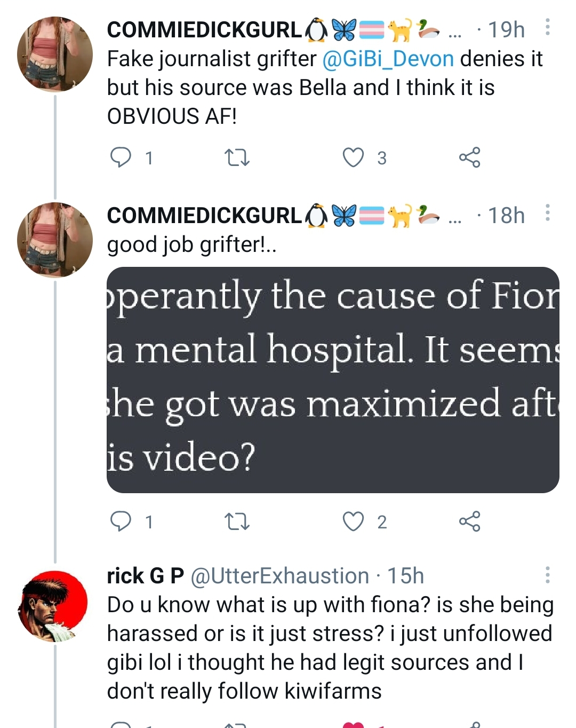Open the three-dot menu on the 19h tweet

[547, 27]
